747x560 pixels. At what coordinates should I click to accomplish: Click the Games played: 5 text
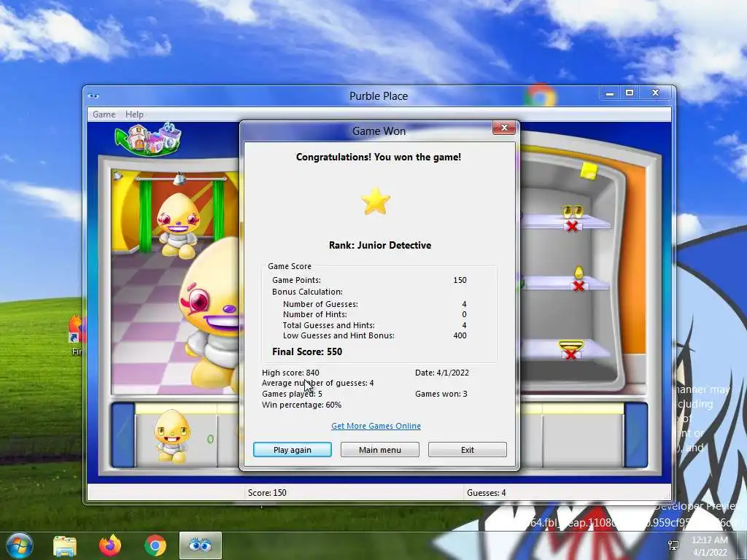(x=292, y=394)
